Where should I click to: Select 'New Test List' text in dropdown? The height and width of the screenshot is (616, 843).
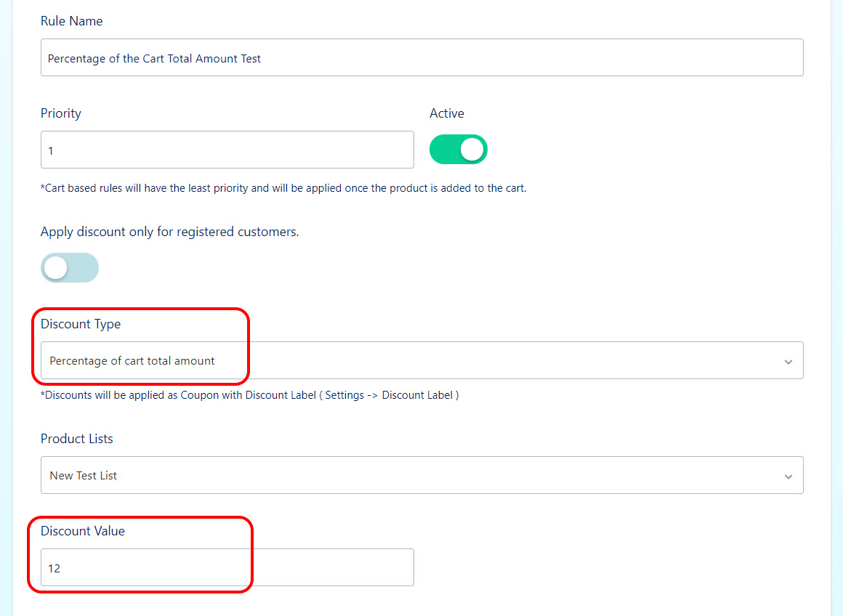[84, 476]
